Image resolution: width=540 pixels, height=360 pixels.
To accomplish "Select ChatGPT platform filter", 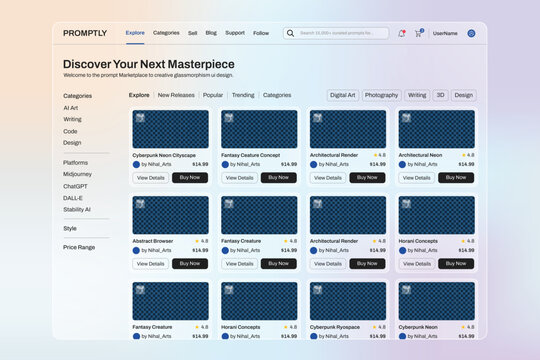I will 75,186.
